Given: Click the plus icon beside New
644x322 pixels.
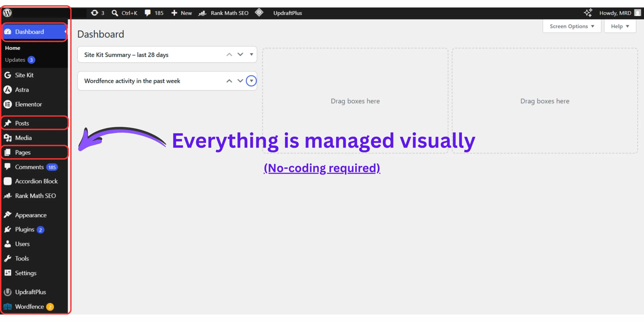Looking at the screenshot, I should coord(174,13).
